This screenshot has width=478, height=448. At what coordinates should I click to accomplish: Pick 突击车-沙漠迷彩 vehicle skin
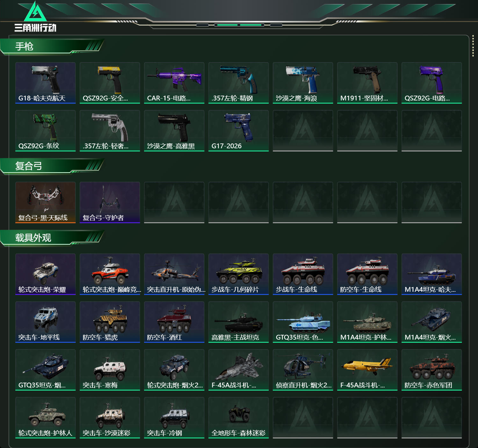110,418
